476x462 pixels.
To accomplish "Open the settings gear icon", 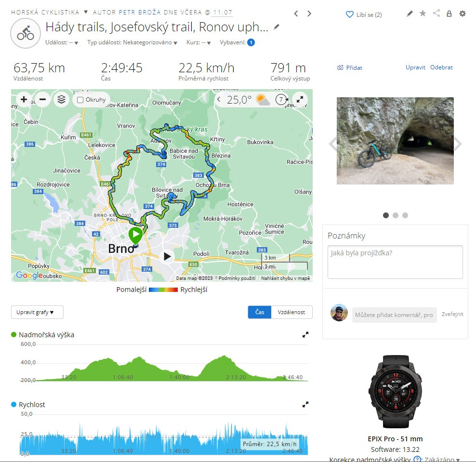I will coord(463,13).
